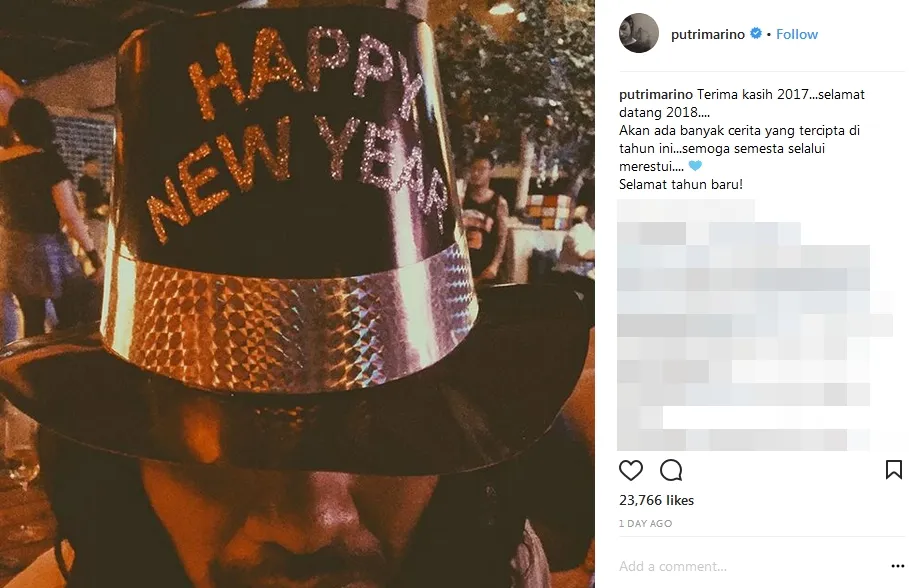The width and height of the screenshot is (909, 588).
Task: Click the blue verified badge beside putrimarino
Action: tap(755, 34)
